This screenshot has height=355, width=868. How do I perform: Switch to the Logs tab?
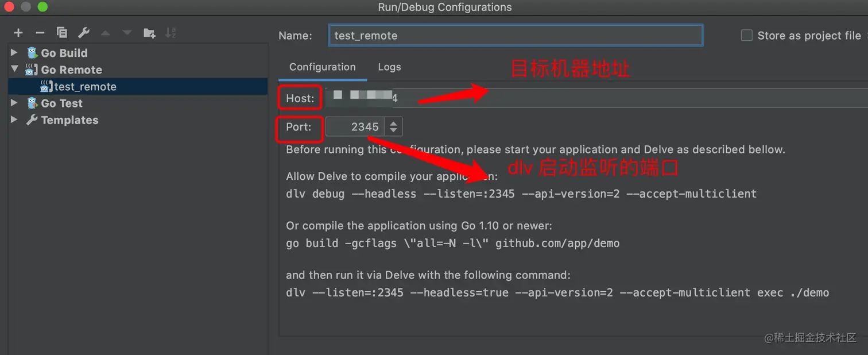[389, 67]
